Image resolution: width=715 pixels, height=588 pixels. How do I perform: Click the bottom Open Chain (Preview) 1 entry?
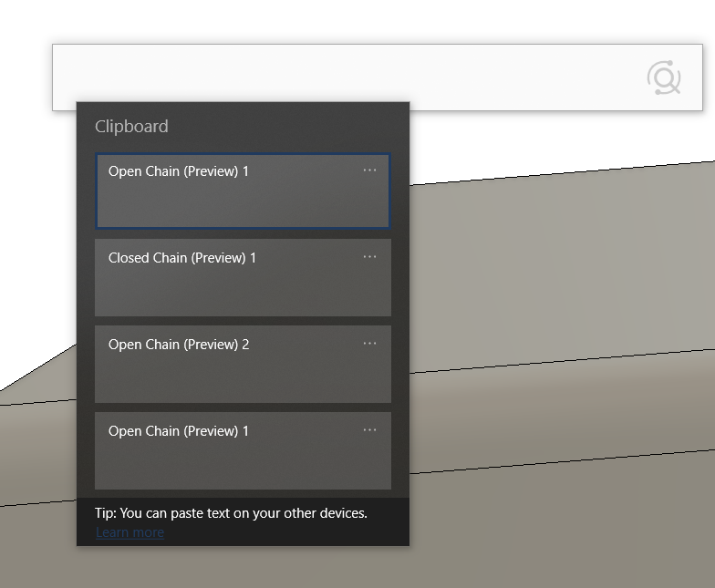click(243, 450)
